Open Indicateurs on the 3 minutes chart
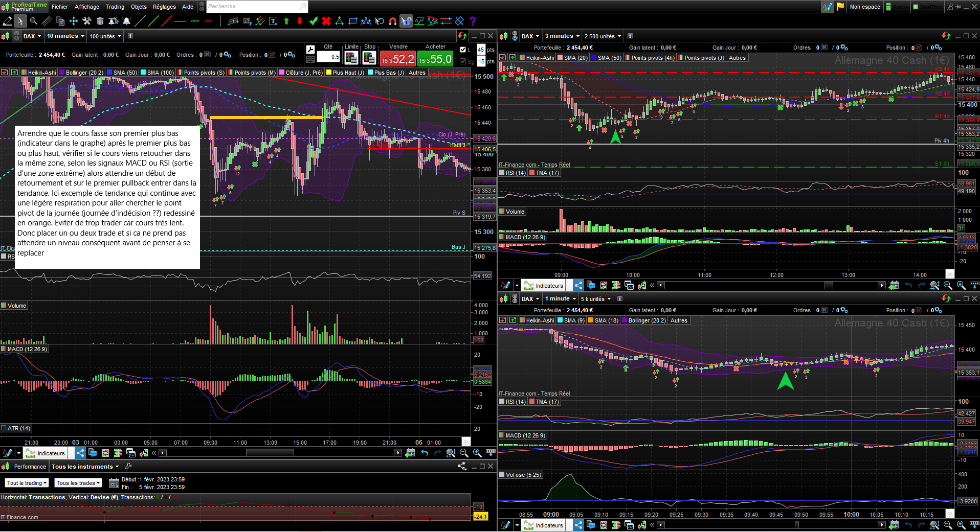Image resolution: width=980 pixels, height=532 pixels. 544,285
